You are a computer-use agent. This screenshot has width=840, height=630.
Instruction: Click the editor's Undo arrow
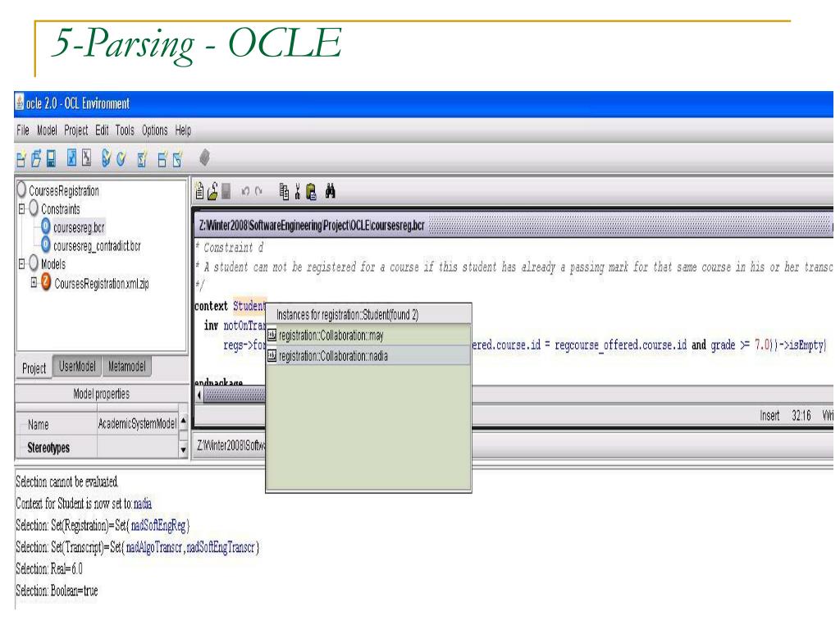pyautogui.click(x=245, y=191)
